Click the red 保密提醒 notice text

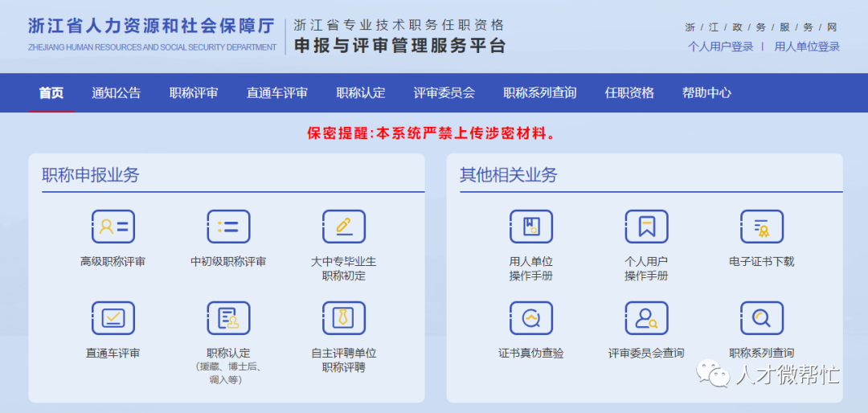click(x=432, y=133)
